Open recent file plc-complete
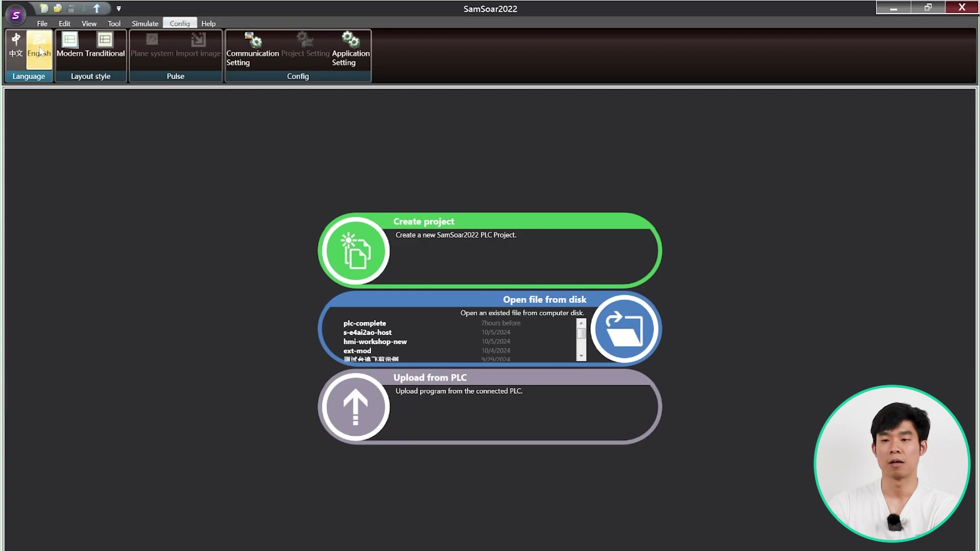The width and height of the screenshot is (980, 551). point(364,323)
